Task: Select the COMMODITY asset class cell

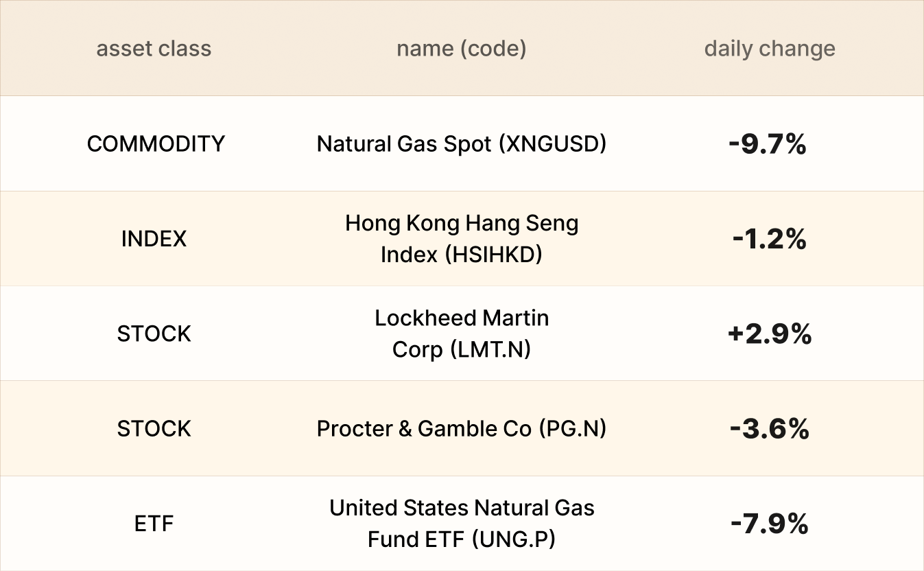Action: coord(156,143)
